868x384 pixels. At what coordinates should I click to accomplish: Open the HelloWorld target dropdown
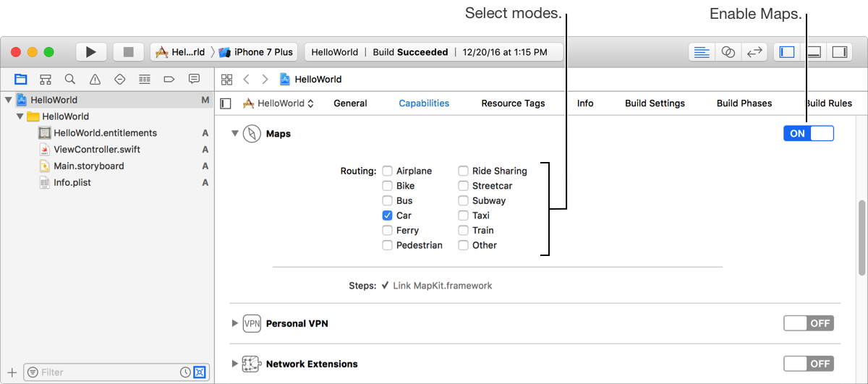279,103
